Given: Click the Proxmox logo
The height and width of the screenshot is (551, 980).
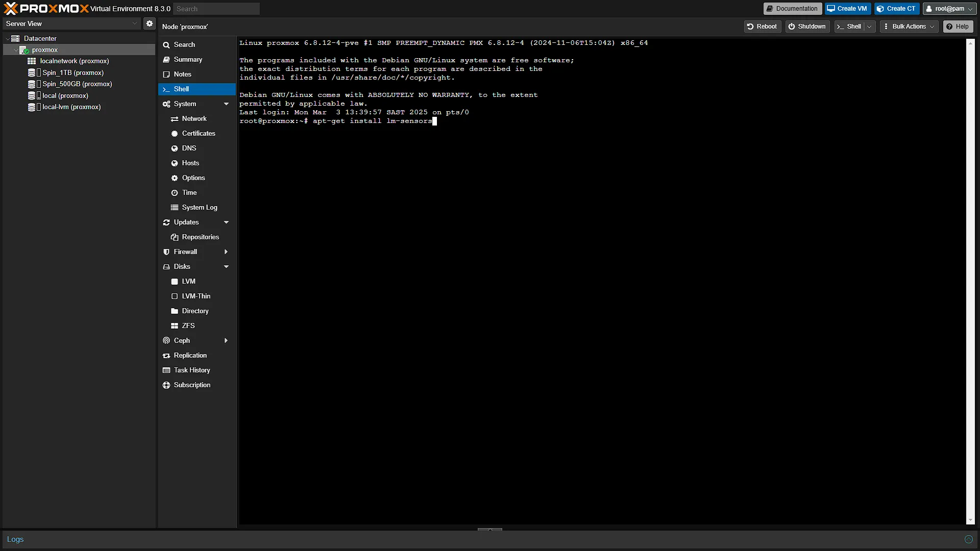Looking at the screenshot, I should pyautogui.click(x=46, y=9).
